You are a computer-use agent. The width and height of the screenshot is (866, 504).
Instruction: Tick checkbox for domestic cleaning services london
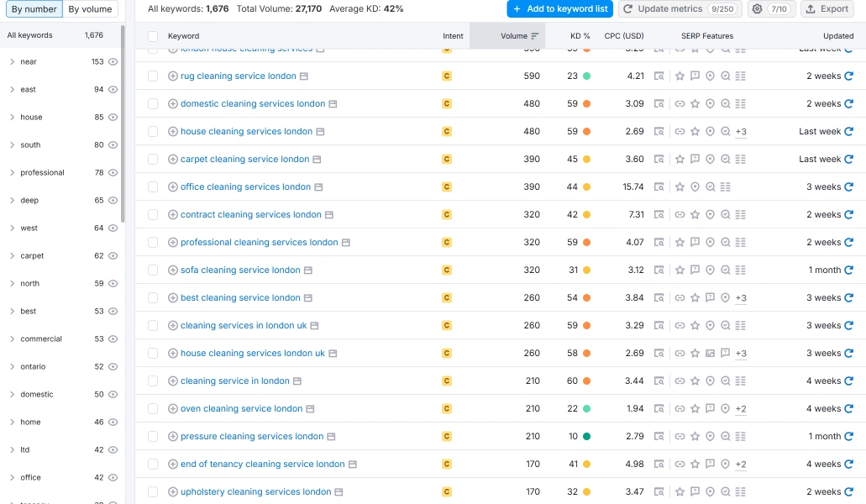pyautogui.click(x=153, y=104)
